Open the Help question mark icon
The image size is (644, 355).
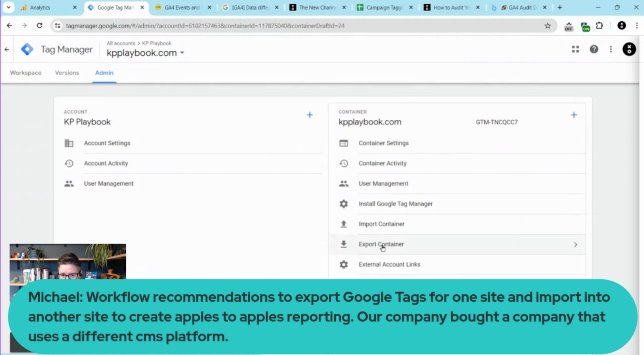[594, 49]
